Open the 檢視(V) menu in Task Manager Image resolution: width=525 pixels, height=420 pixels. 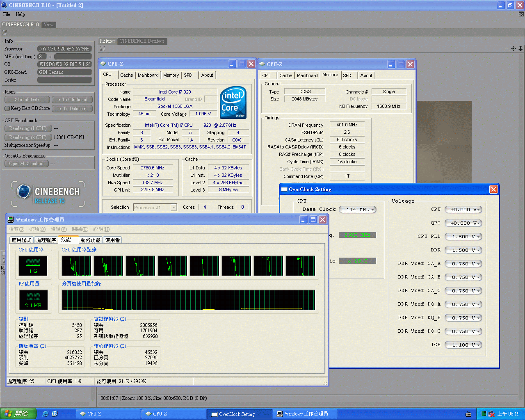pos(59,229)
